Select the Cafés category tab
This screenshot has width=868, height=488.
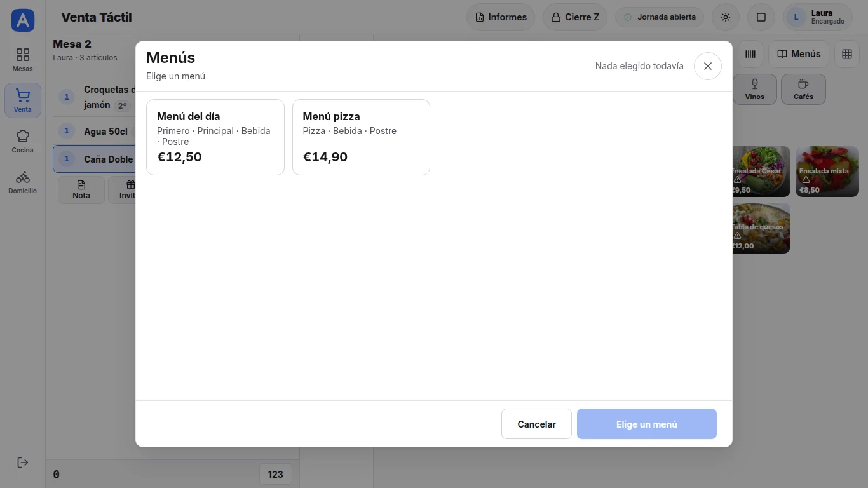click(803, 90)
